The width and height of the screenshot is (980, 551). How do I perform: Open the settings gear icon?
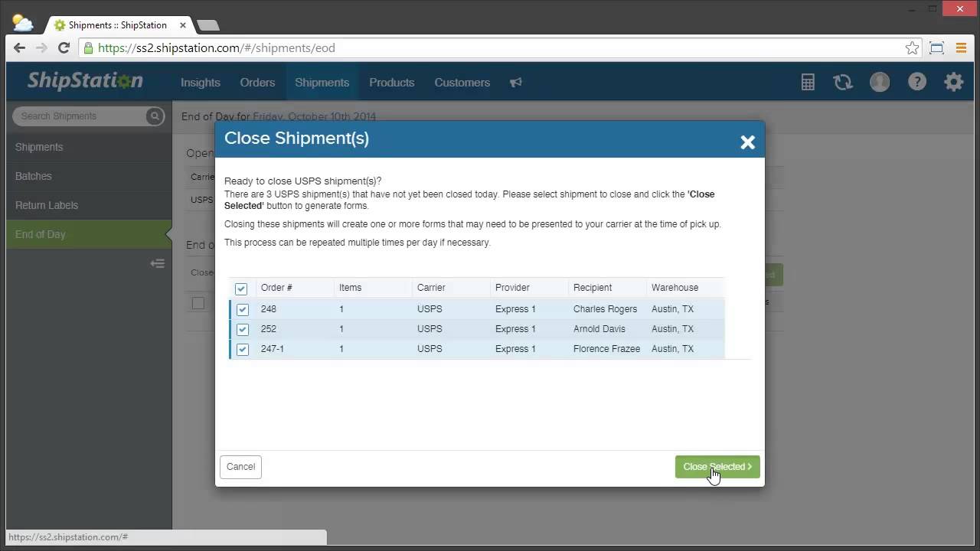pyautogui.click(x=954, y=82)
